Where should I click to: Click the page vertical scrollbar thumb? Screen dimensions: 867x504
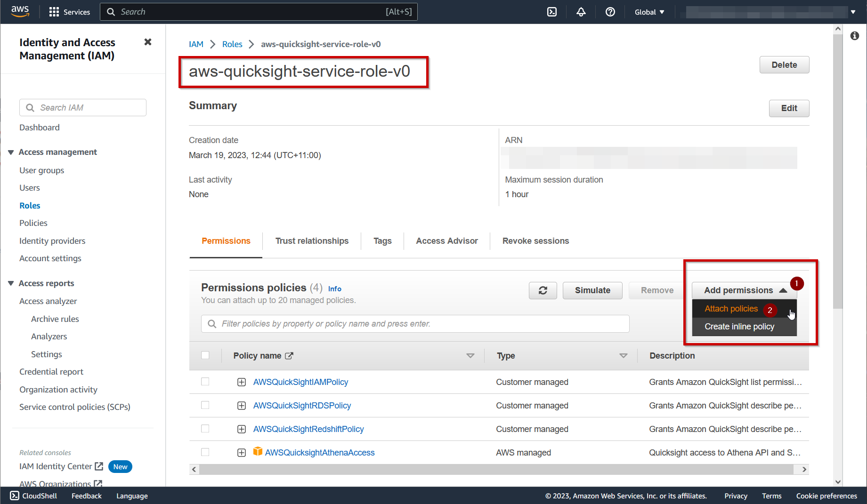[837, 171]
